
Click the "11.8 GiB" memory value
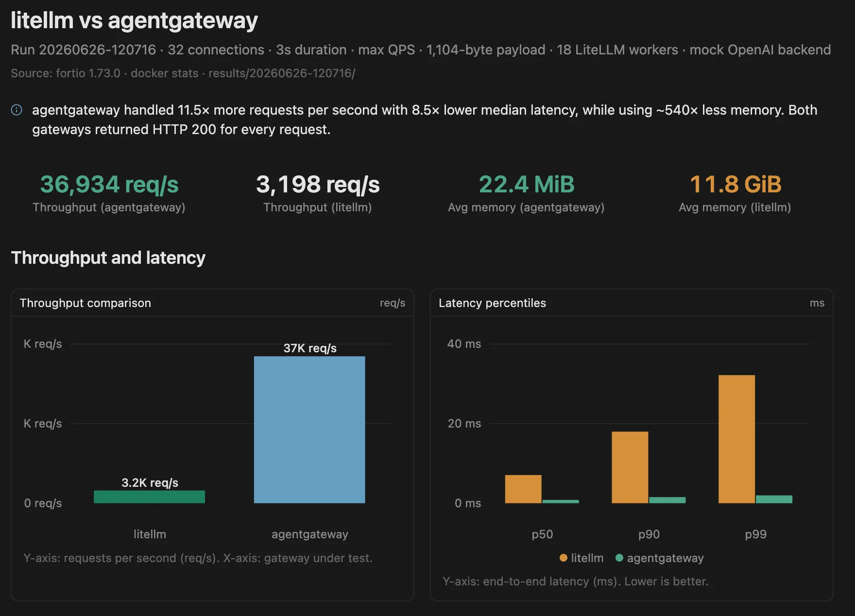(735, 184)
